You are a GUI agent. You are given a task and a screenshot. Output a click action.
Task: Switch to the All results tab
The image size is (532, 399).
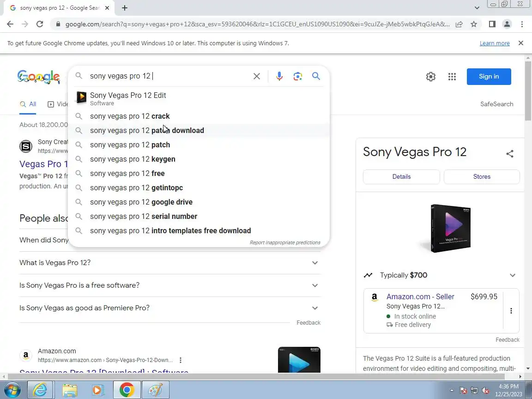[x=28, y=104]
